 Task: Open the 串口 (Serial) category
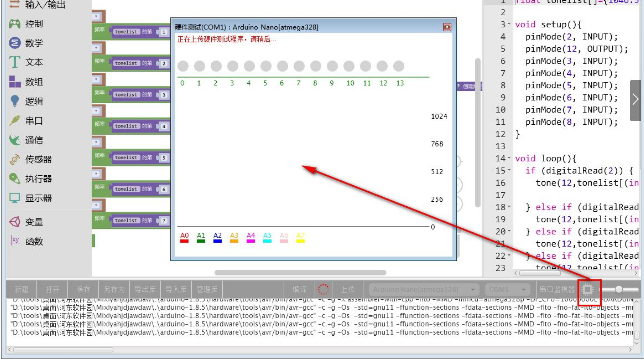26,121
